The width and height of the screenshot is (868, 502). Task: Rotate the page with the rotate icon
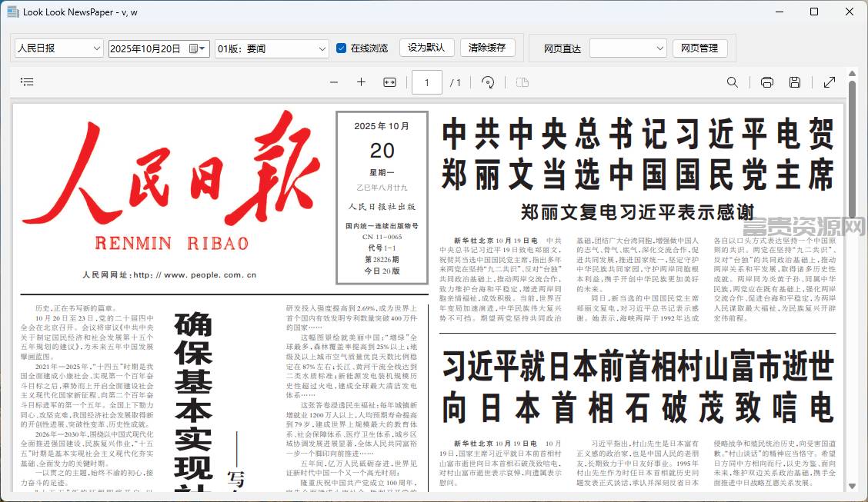click(488, 82)
